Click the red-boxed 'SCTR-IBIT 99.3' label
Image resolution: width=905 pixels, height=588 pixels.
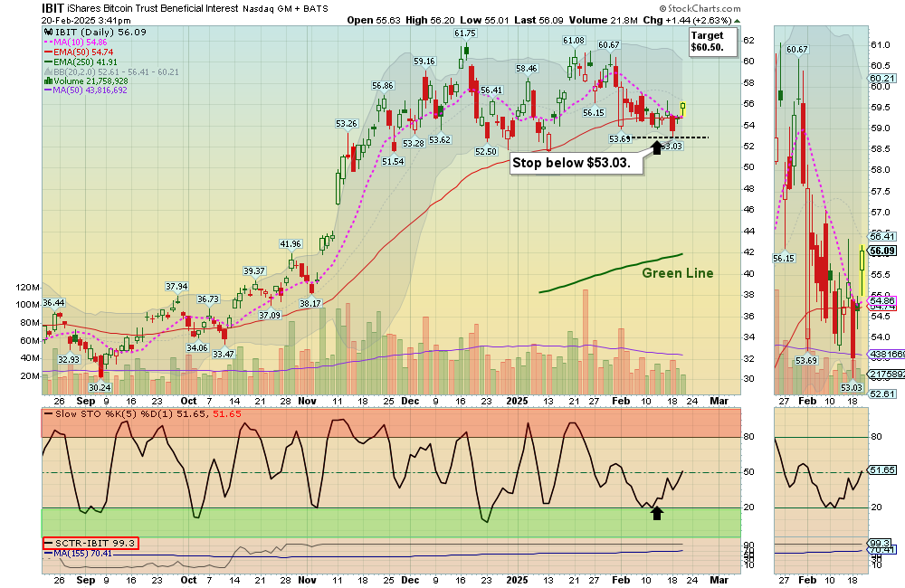coord(90,543)
